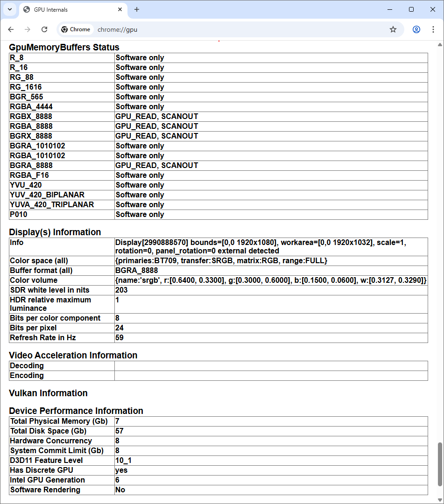Click the YUV_420_BIPLANAR row label
Image resolution: width=444 pixels, height=504 pixels.
[x=47, y=195]
